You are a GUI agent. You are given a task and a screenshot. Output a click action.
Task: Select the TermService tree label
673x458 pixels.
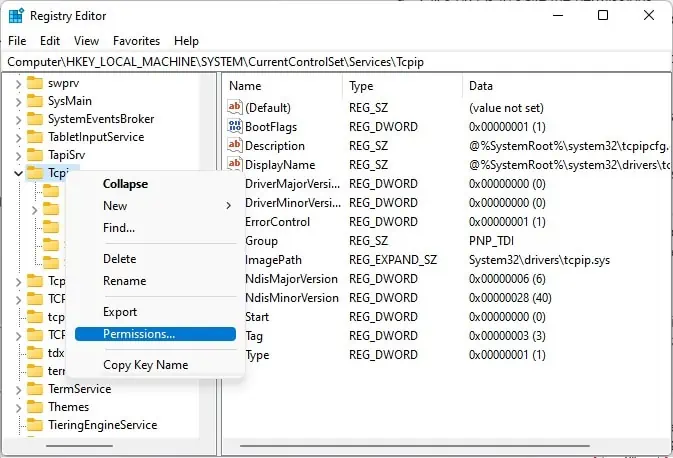pyautogui.click(x=79, y=389)
